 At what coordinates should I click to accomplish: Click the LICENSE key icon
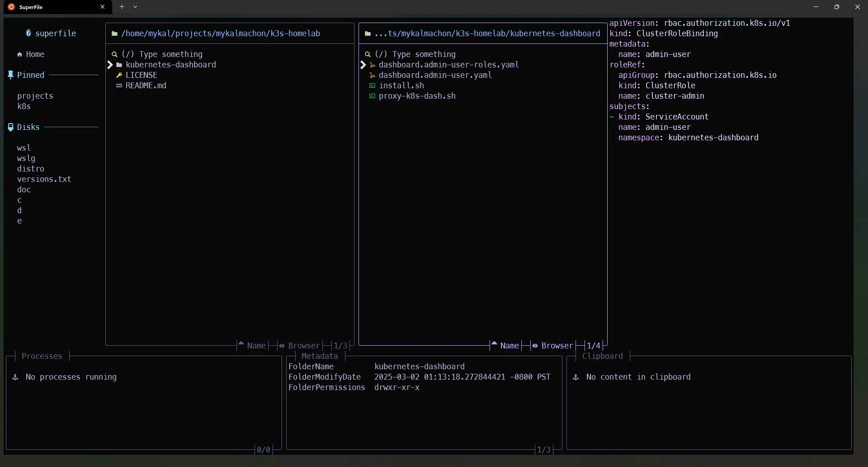pos(119,75)
